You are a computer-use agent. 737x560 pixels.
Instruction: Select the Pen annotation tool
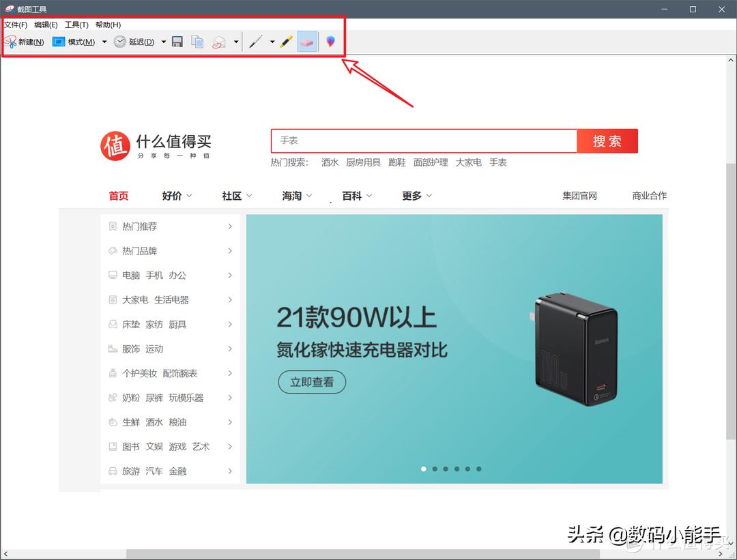[256, 41]
